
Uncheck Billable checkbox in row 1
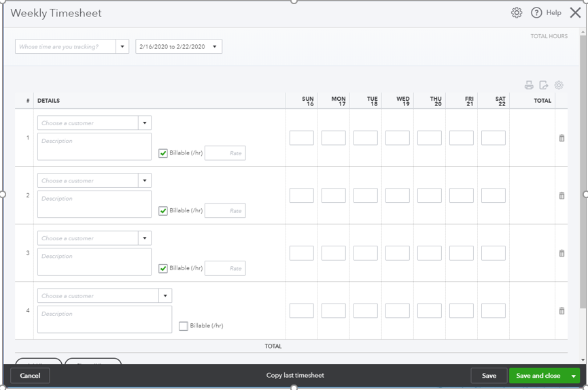point(162,153)
